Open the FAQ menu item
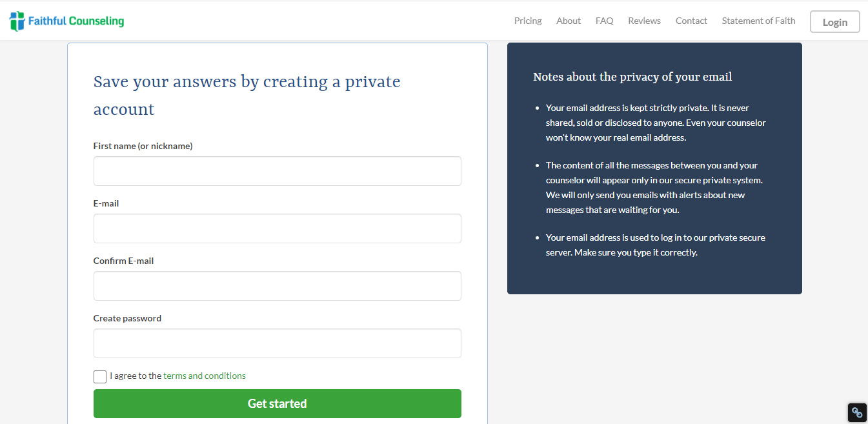The height and width of the screenshot is (424, 868). [x=605, y=21]
